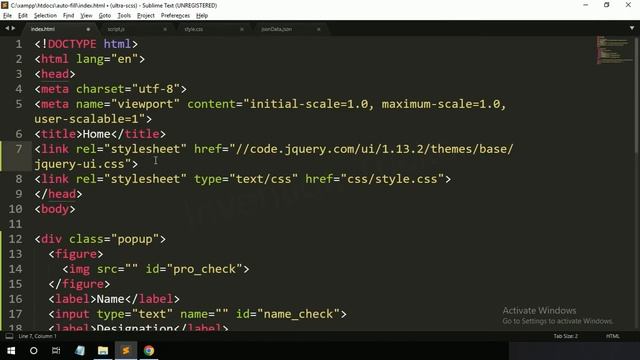The height and width of the screenshot is (360, 640).
Task: Click on 'jquery-ui.css' text
Action: pyautogui.click(x=79, y=164)
